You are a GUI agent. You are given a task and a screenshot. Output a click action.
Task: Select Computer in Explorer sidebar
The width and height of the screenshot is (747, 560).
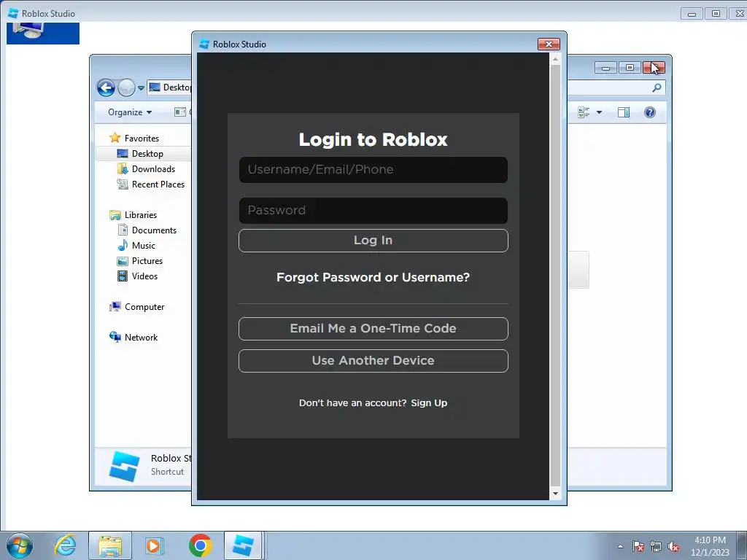(144, 307)
